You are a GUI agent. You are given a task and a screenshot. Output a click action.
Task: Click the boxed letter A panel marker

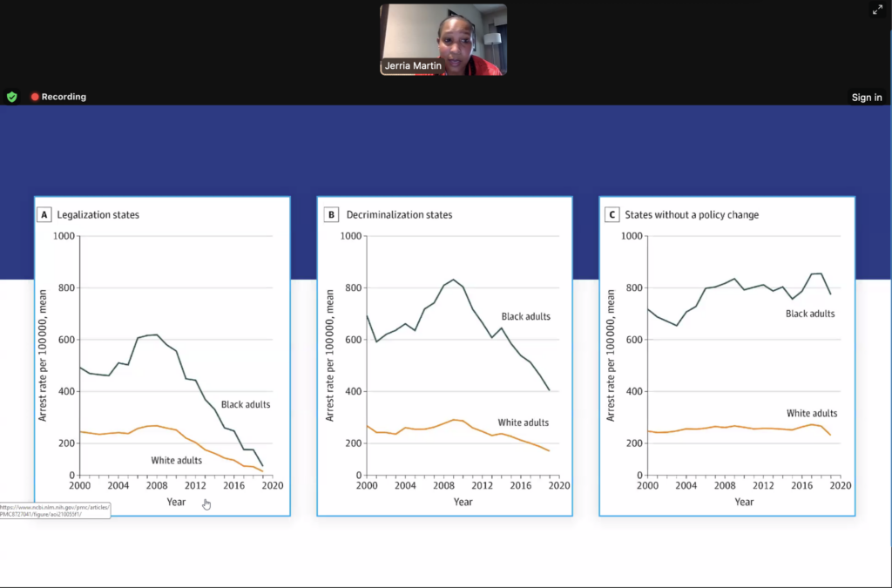(44, 214)
